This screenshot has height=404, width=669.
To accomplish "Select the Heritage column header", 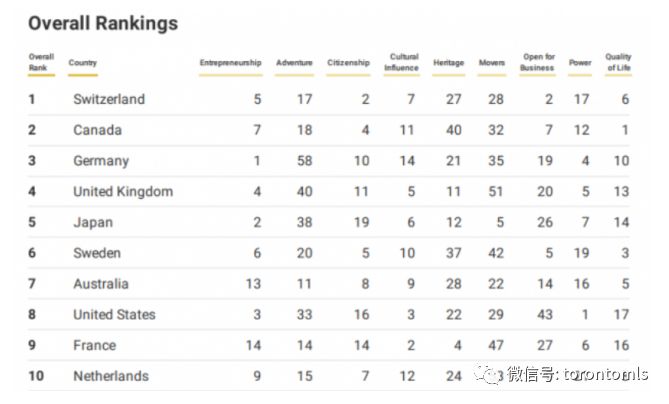I will pyautogui.click(x=448, y=63).
